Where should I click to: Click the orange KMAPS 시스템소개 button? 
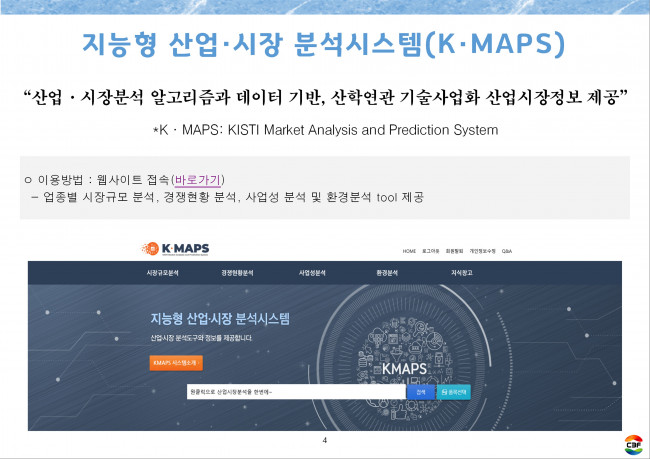(176, 363)
